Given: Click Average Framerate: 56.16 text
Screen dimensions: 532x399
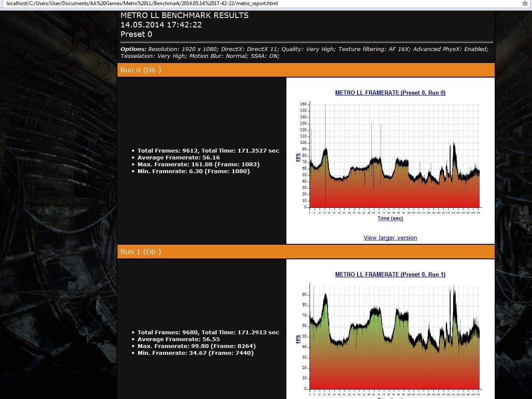Looking at the screenshot, I should point(179,158).
